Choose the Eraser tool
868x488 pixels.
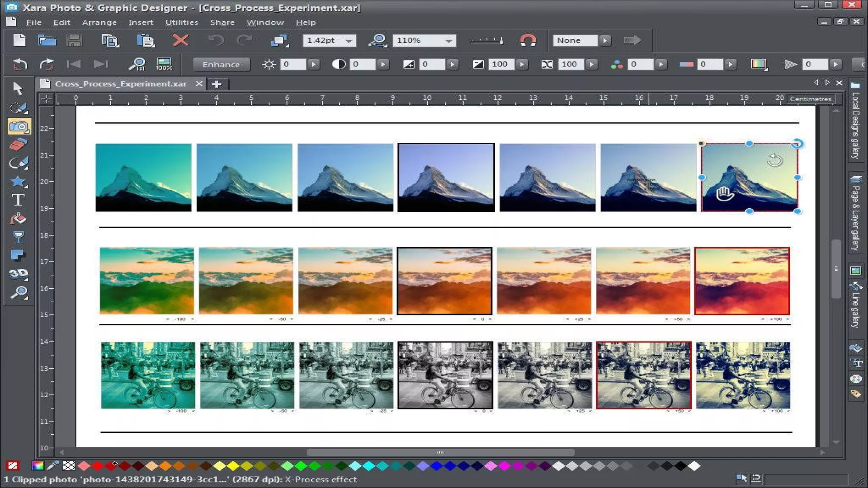[x=18, y=145]
